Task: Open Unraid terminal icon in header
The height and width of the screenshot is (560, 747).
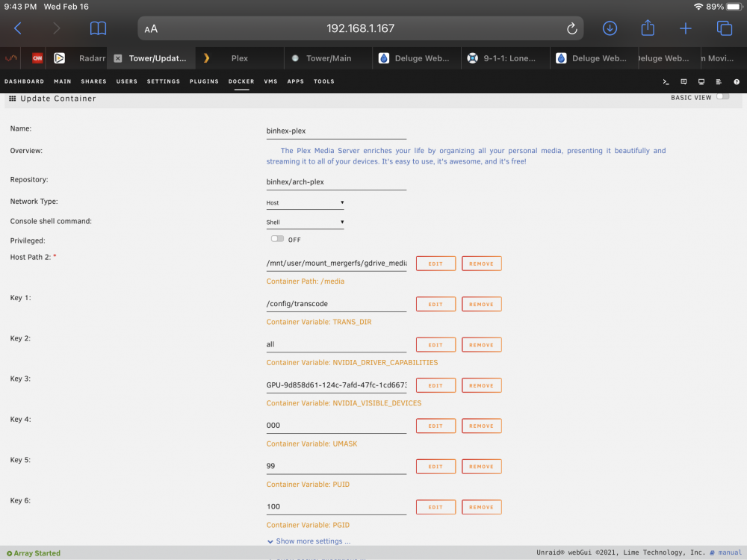Action: tap(666, 82)
